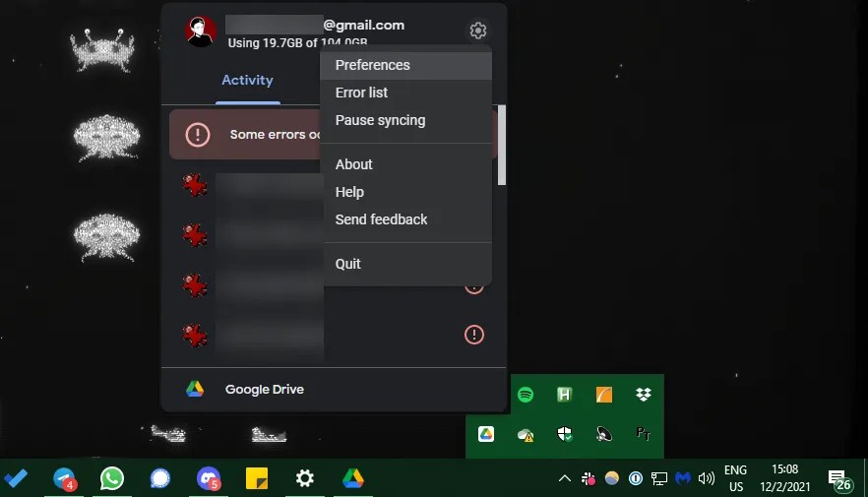This screenshot has width=868, height=497.
Task: Open Dropbox from the tray overflow
Action: pos(644,394)
